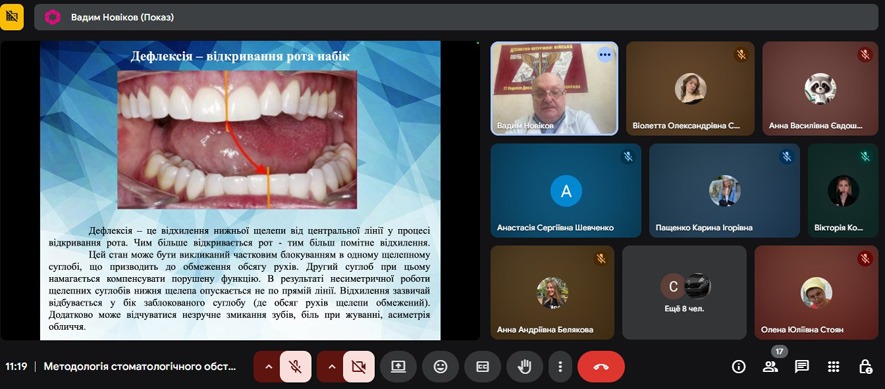This screenshot has width=885, height=389.
Task: Expand audio settings arrow beside microphone
Action: pyautogui.click(x=269, y=366)
